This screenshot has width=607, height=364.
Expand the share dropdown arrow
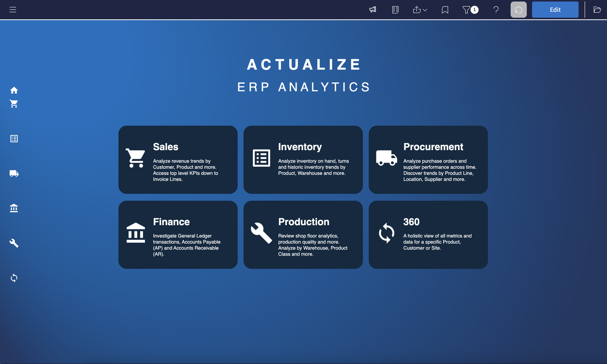425,10
